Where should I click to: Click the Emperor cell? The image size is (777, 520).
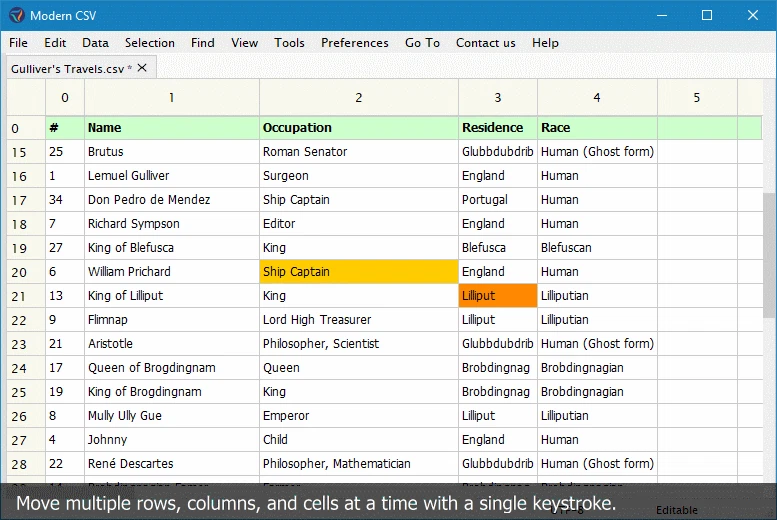click(x=359, y=416)
